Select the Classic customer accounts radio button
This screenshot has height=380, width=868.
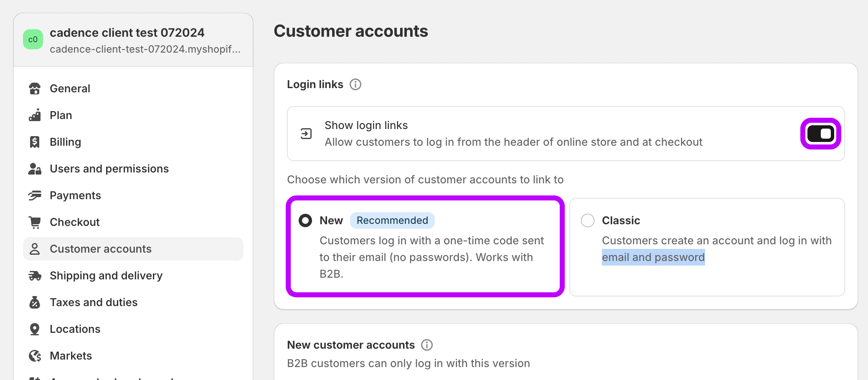point(588,220)
